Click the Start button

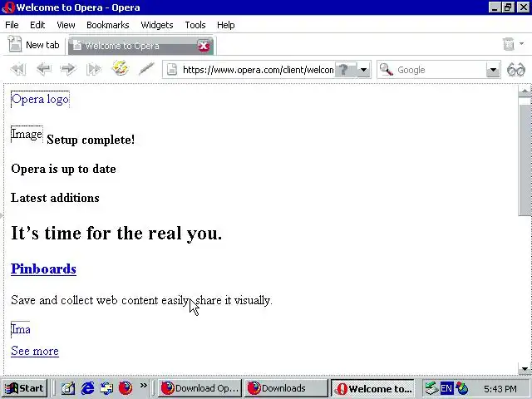[24, 388]
